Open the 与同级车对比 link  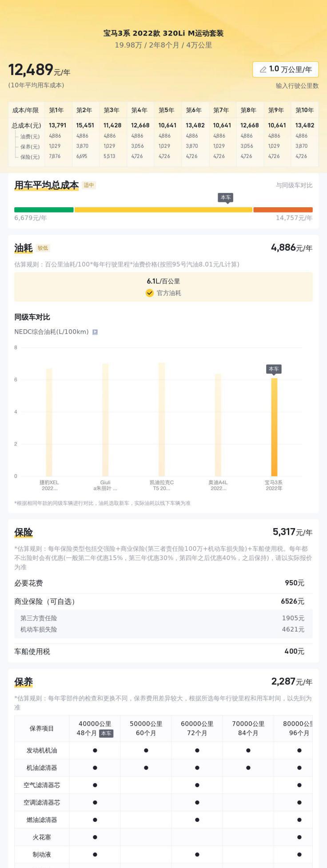[x=294, y=185]
